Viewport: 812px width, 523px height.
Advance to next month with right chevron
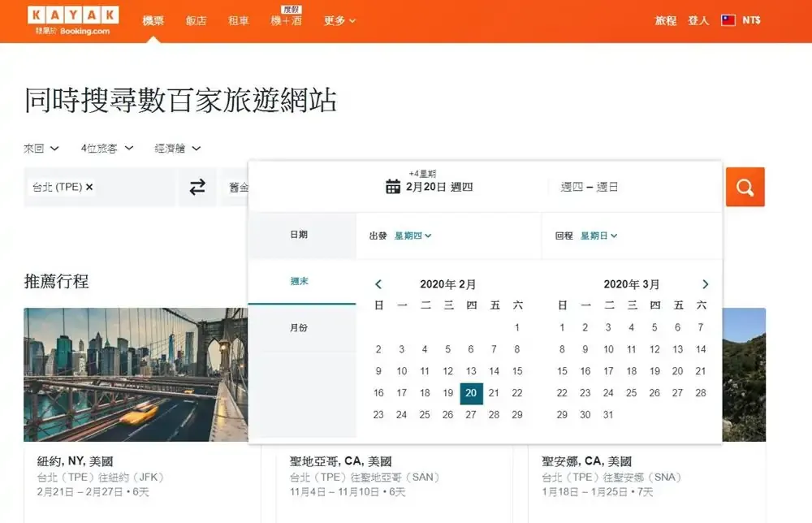(x=705, y=284)
